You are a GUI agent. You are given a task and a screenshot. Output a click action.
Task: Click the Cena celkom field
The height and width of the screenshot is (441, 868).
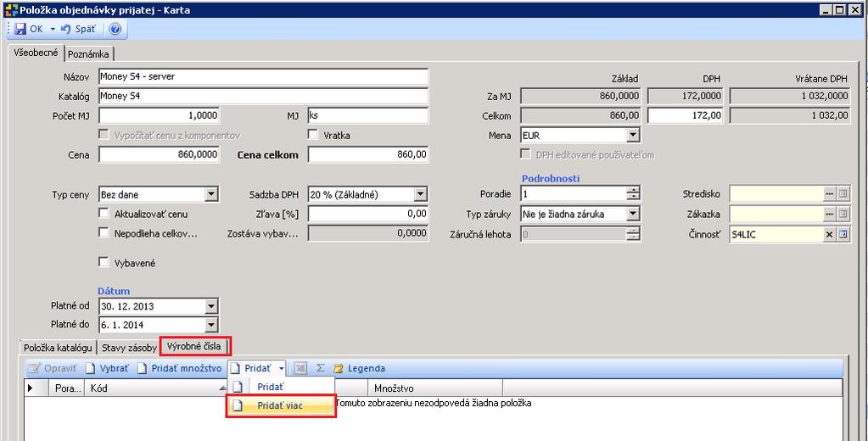368,154
